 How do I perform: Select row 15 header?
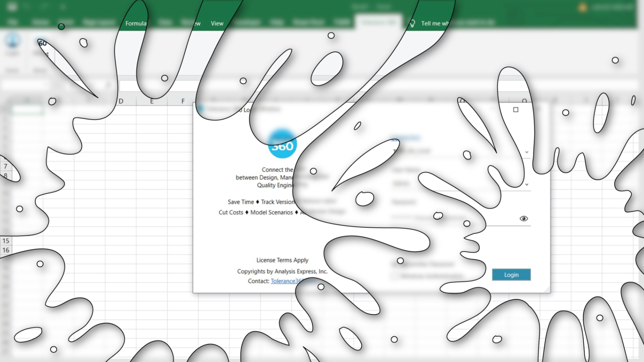tap(6, 241)
